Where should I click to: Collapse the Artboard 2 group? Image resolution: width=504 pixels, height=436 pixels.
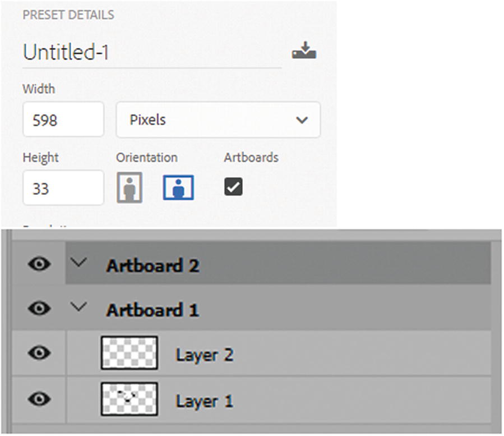(82, 262)
